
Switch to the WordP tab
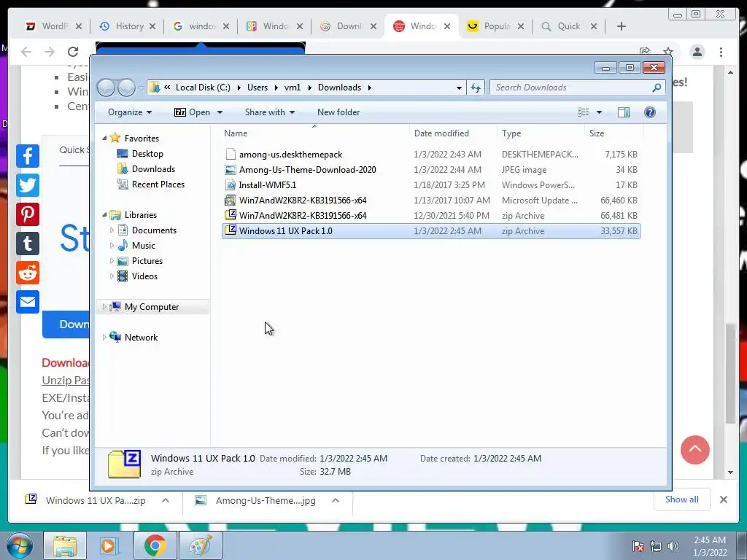point(54,26)
